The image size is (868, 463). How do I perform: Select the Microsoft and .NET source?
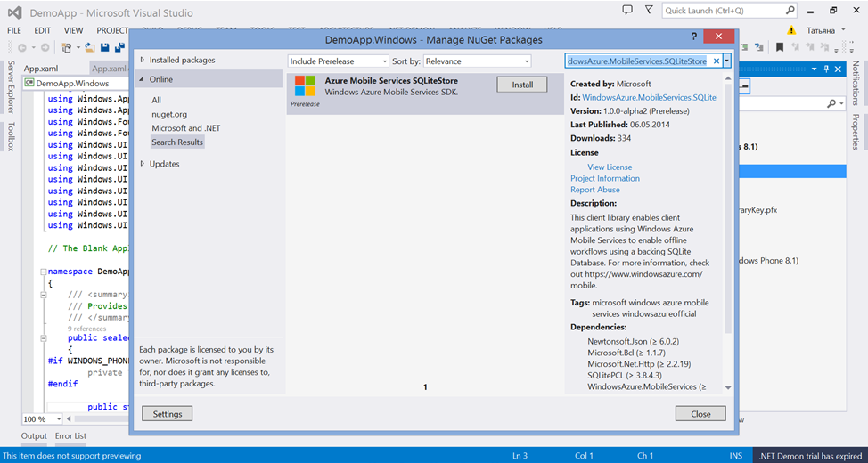coord(186,128)
